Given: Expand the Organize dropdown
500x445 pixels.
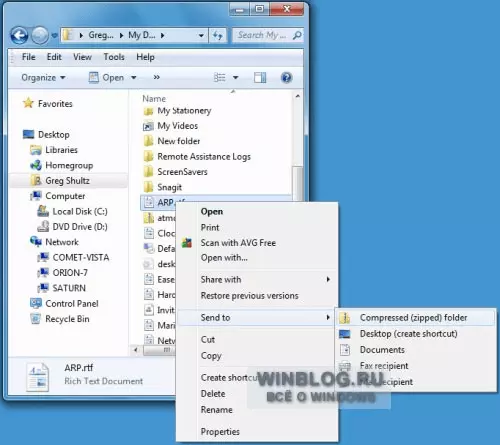Looking at the screenshot, I should click(x=43, y=78).
